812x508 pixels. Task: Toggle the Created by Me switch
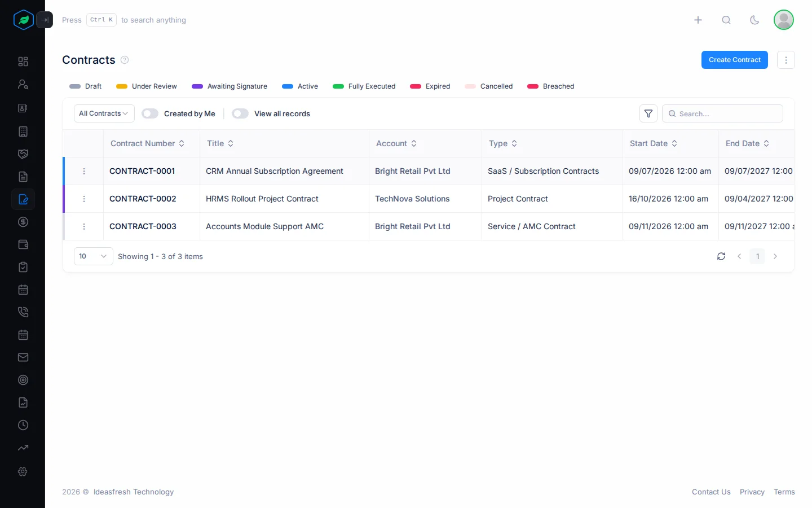click(150, 113)
